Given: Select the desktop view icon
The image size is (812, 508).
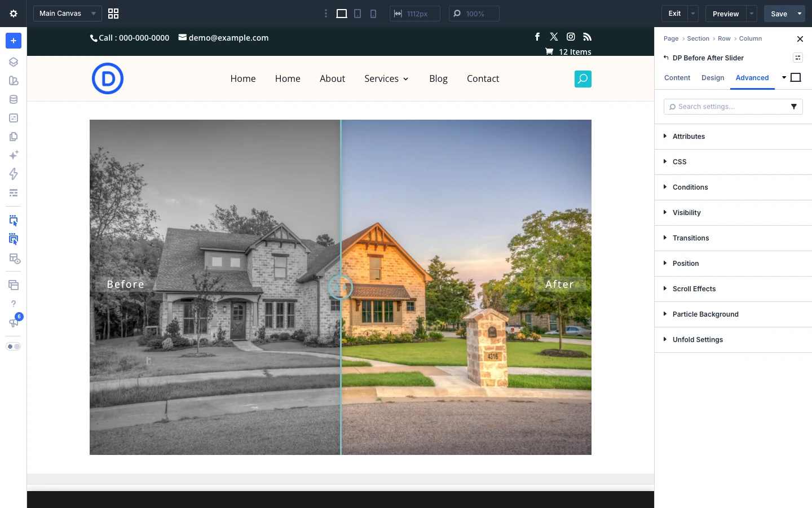Looking at the screenshot, I should [342, 14].
